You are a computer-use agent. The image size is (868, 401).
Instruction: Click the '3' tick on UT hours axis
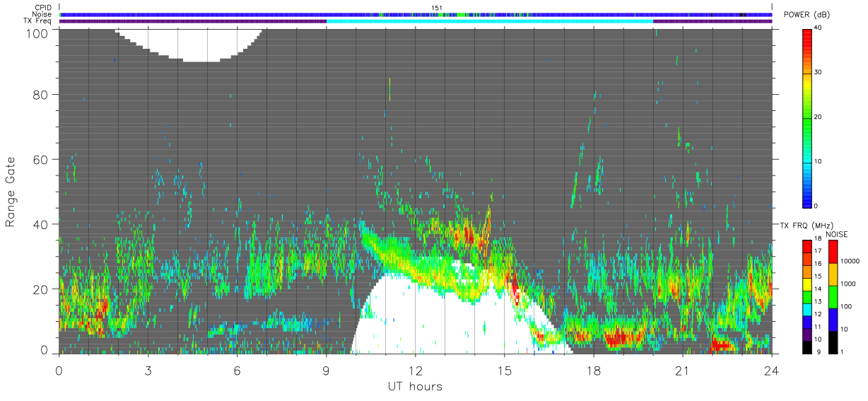tap(148, 371)
